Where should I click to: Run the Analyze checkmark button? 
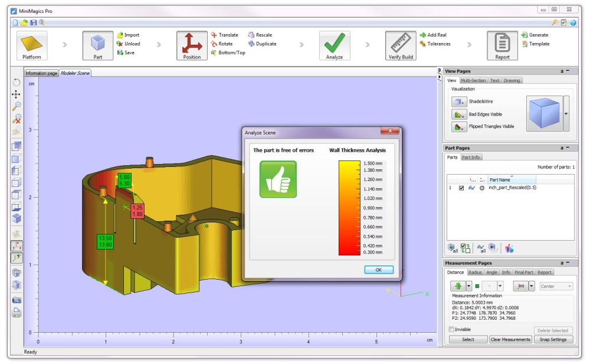[335, 45]
